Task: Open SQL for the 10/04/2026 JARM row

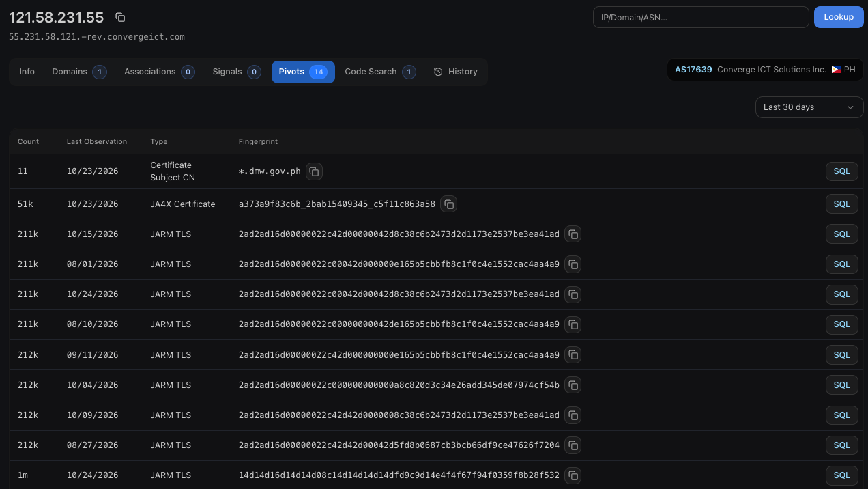Action: 841,385
